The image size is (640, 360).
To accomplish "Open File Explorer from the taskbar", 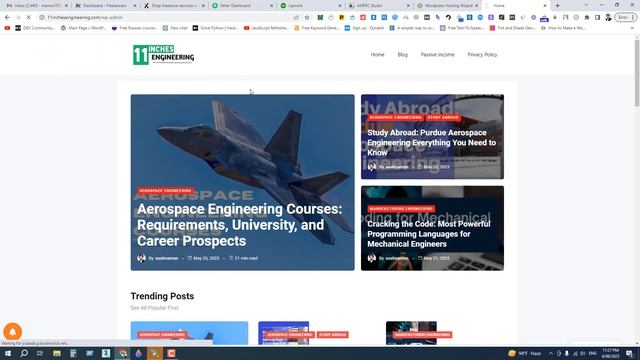I will [57, 353].
